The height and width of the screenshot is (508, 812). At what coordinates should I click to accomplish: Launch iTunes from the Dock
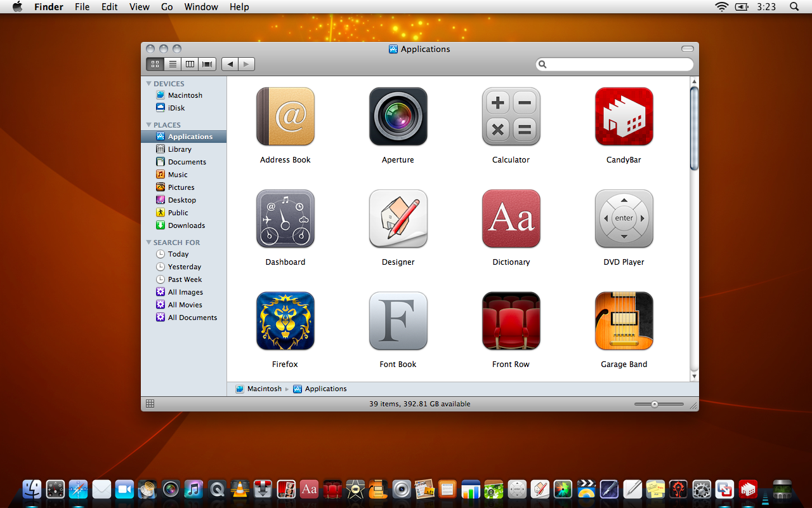(193, 489)
